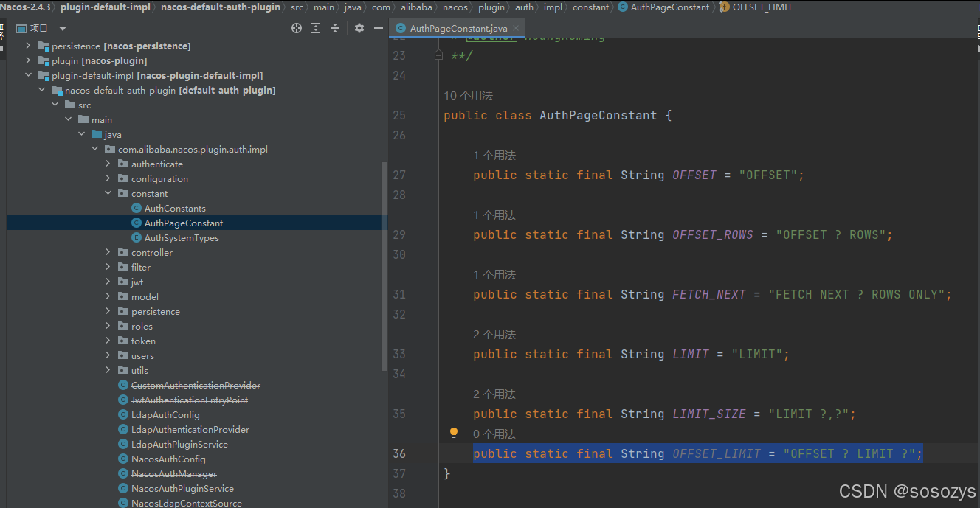Select the AuthPageConstant.java editor tab
The width and height of the screenshot is (980, 508).
pyautogui.click(x=456, y=29)
